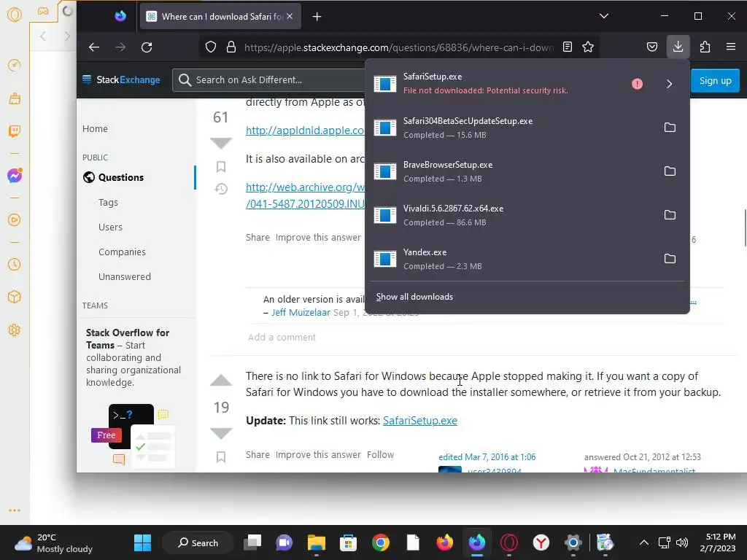Open the Save to Pocket icon
Screen dimensions: 747x560
[652, 47]
